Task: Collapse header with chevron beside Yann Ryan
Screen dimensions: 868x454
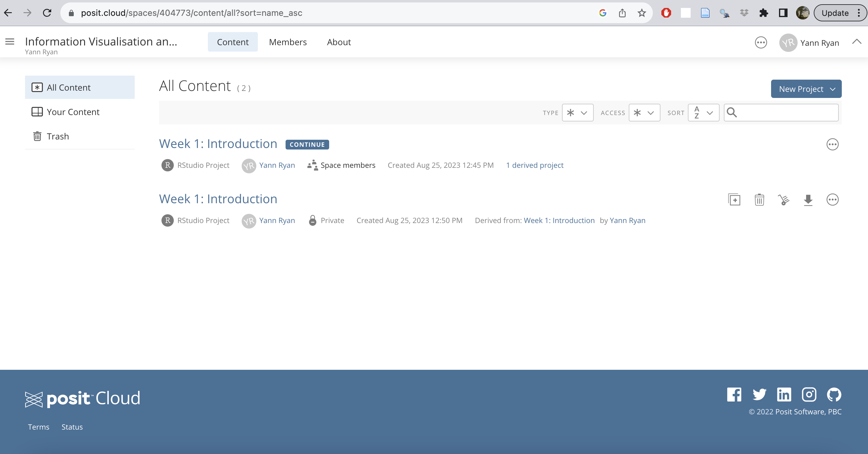Action: tap(856, 42)
